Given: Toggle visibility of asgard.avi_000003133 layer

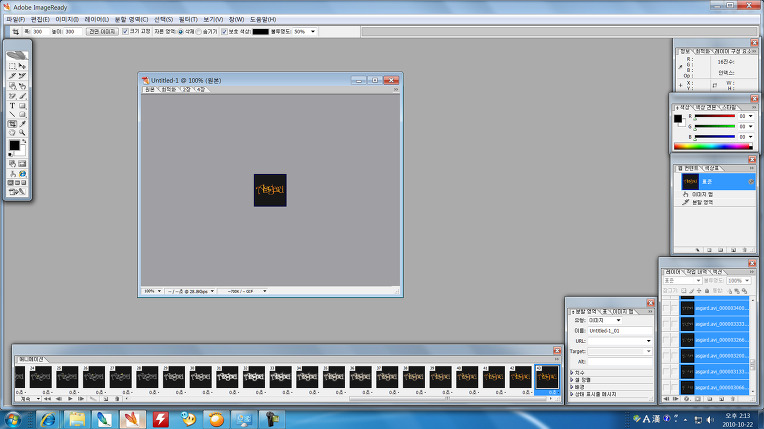Looking at the screenshot, I should coord(666,371).
